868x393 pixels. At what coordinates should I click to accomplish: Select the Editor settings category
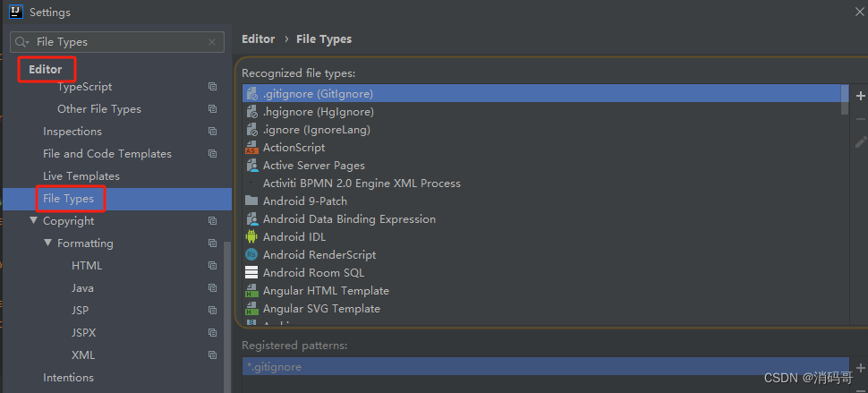(x=46, y=69)
